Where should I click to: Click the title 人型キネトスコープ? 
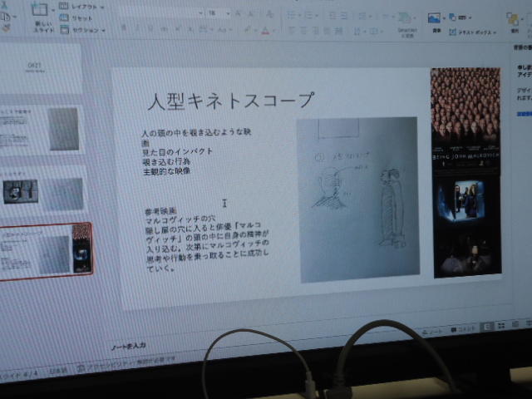[x=231, y=101]
